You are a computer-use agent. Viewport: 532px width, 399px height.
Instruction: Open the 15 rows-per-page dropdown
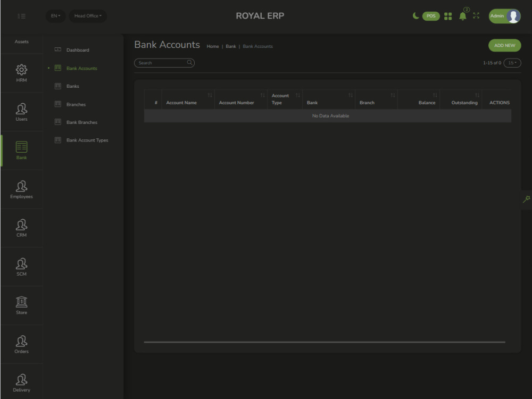pyautogui.click(x=512, y=63)
